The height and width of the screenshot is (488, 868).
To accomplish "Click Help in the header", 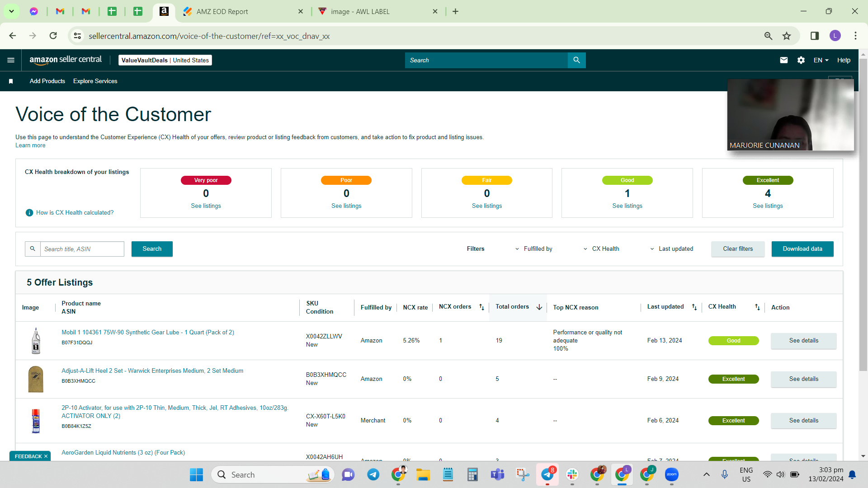I will (x=844, y=60).
